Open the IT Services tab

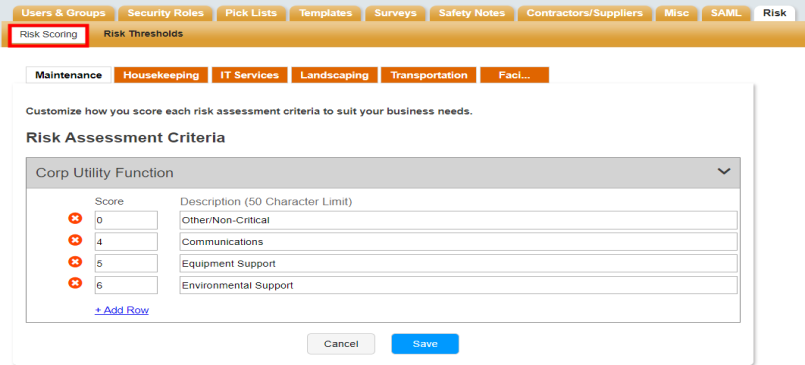click(x=250, y=75)
